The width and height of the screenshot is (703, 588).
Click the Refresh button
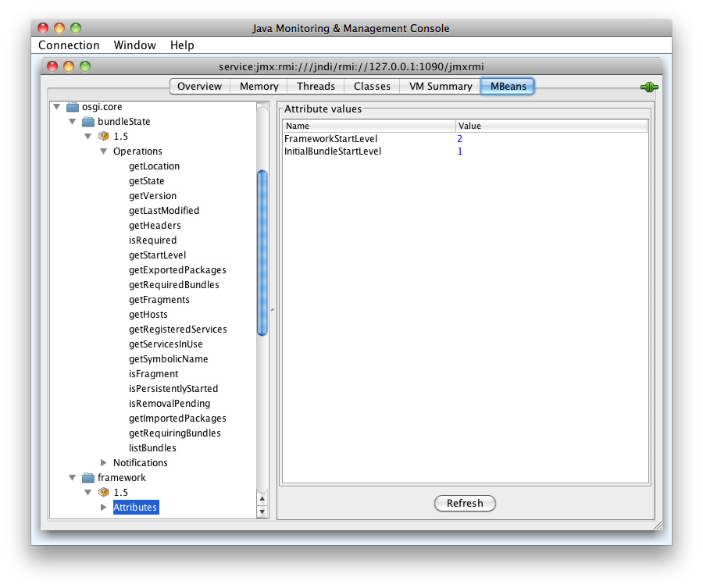click(465, 504)
